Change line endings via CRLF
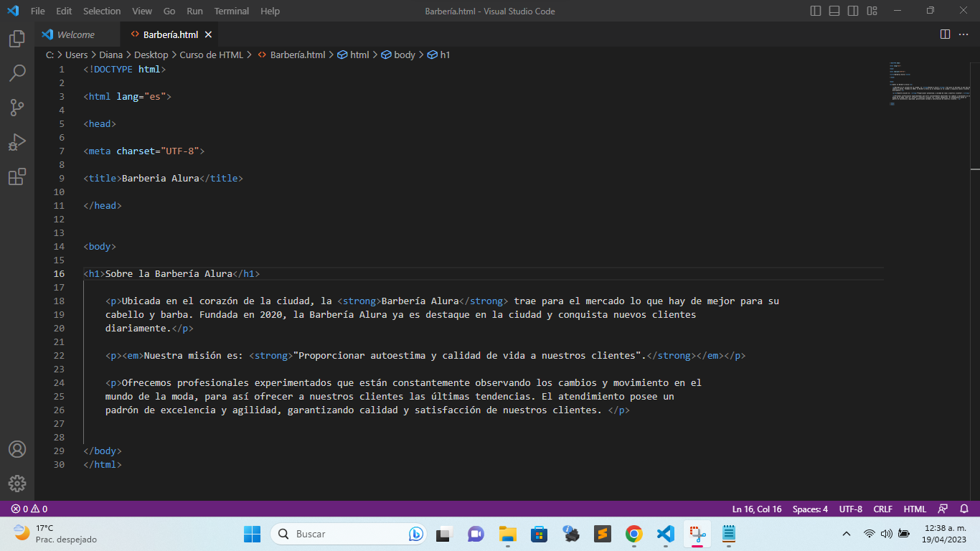Viewport: 980px width, 551px height. 882,509
